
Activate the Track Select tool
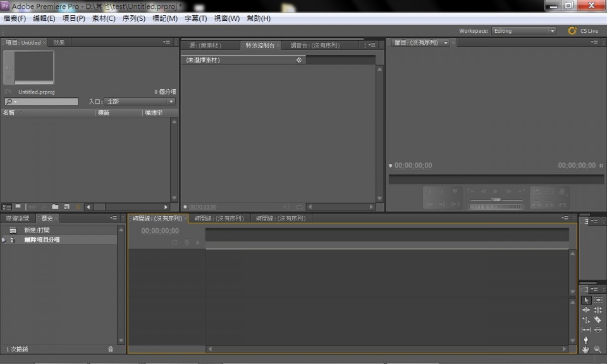tap(598, 300)
